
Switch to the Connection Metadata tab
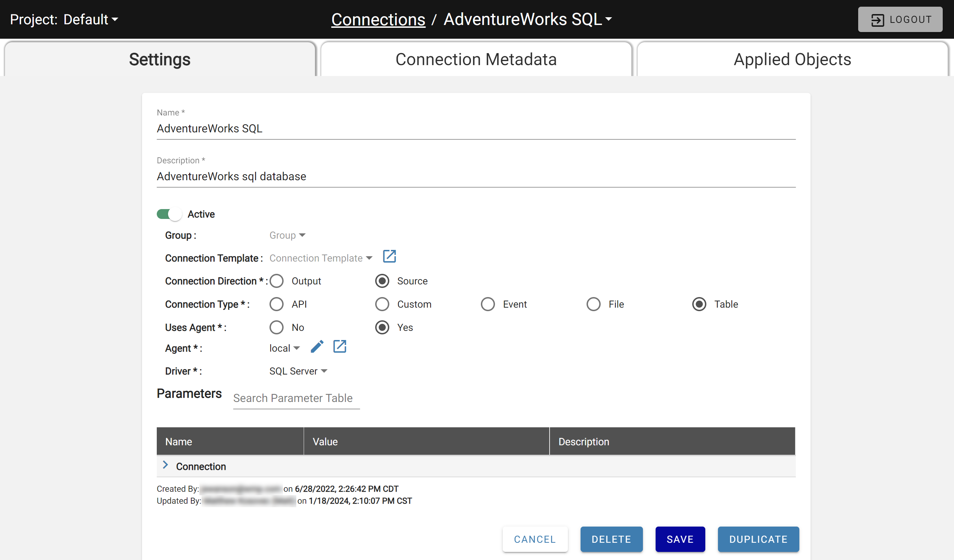pos(476,59)
